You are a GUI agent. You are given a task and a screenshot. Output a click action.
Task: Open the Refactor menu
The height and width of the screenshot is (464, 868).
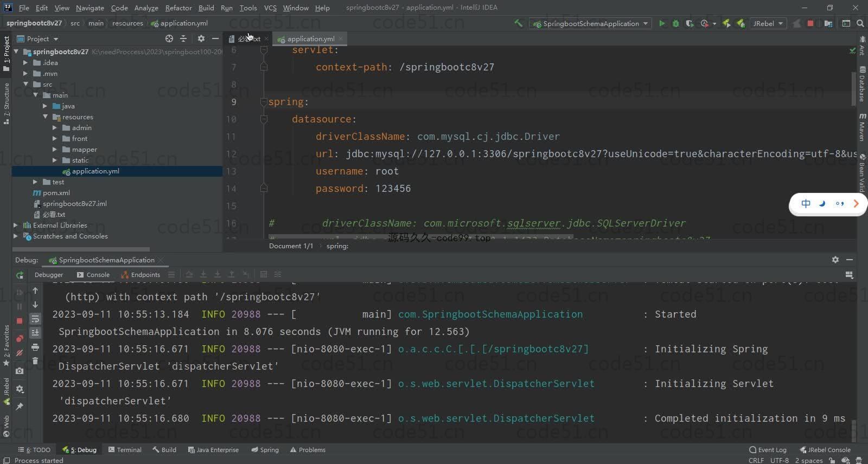(x=178, y=8)
